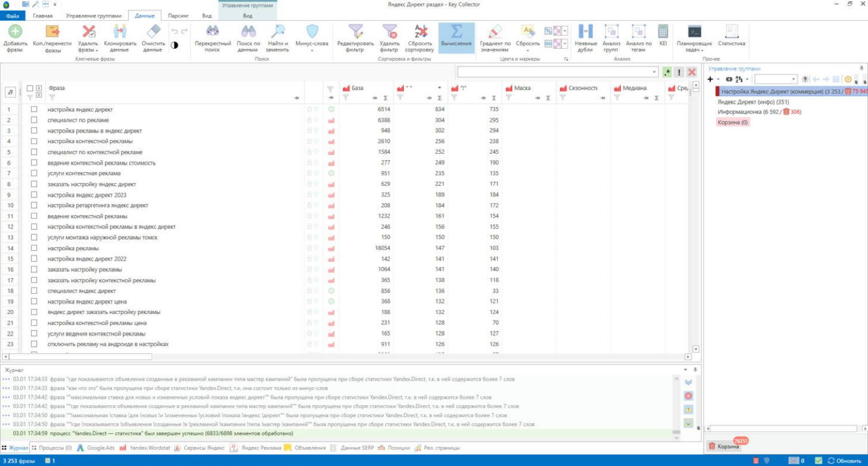868x466 pixels.
Task: Launch Клонировать данные
Action: [119, 38]
